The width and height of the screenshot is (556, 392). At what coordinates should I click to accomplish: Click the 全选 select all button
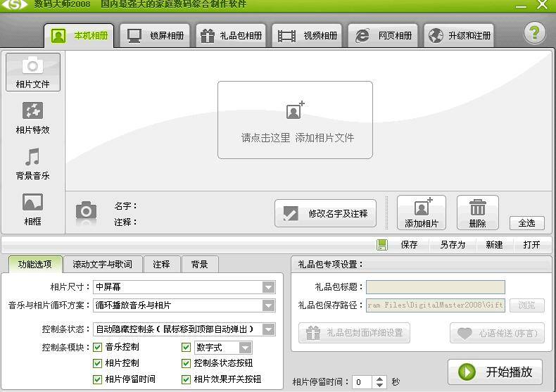pyautogui.click(x=527, y=223)
